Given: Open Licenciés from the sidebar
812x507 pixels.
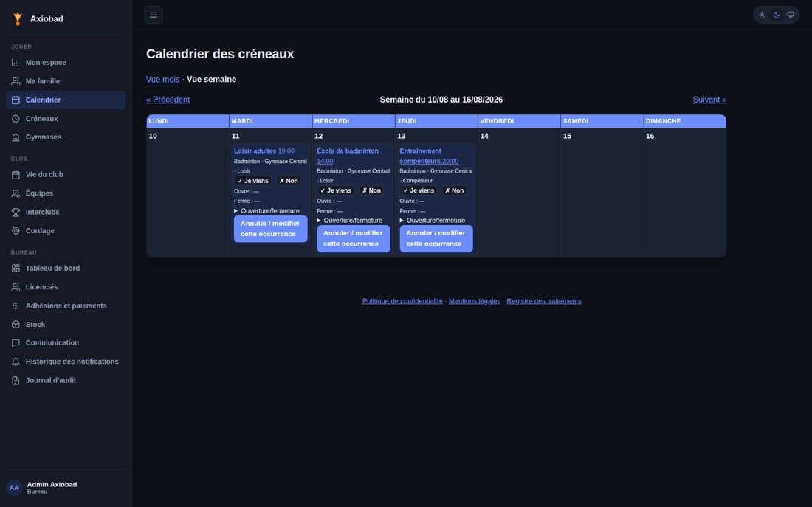Looking at the screenshot, I should click(x=66, y=287).
